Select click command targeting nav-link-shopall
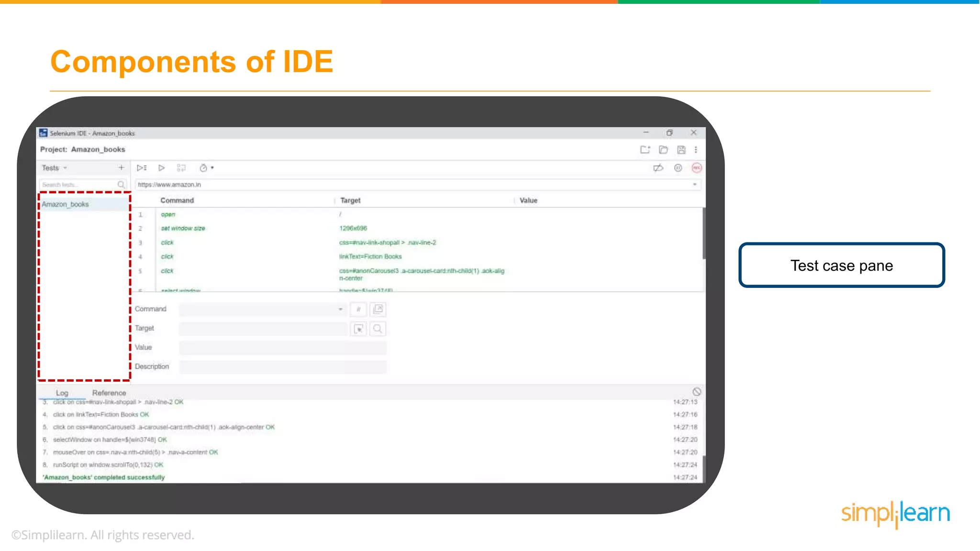Viewport: 980px width, 551px height. click(x=417, y=242)
